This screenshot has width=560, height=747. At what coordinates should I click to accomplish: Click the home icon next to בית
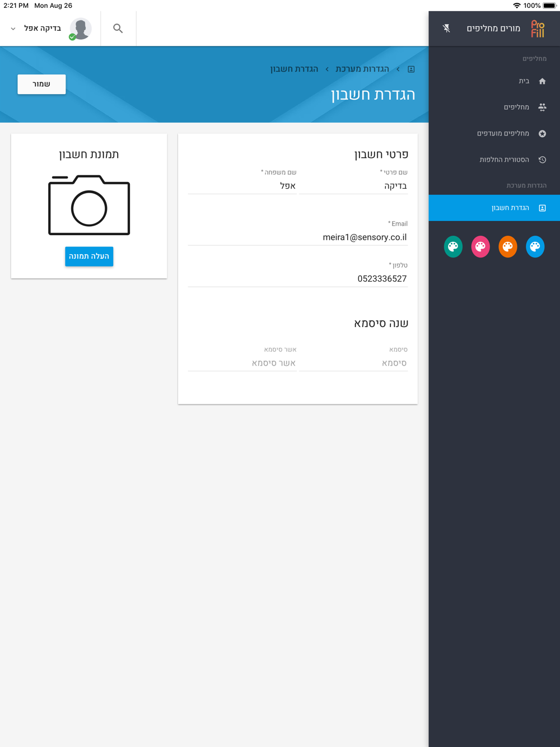[x=542, y=81]
